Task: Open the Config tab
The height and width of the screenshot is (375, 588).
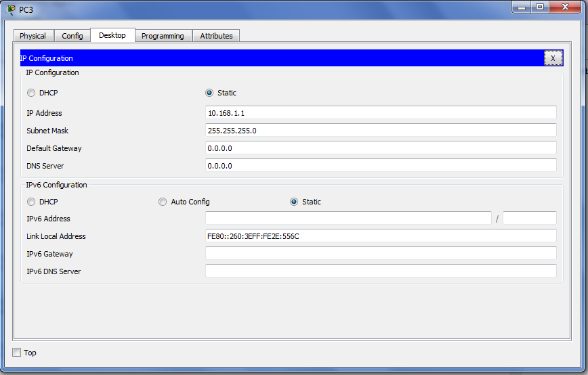Action: 72,36
